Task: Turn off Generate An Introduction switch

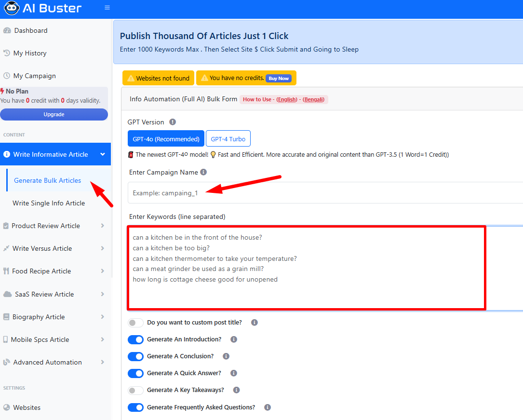Action: [x=136, y=339]
